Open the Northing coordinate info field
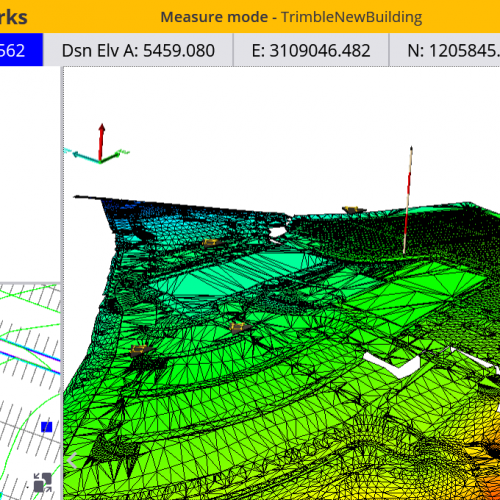 point(445,50)
